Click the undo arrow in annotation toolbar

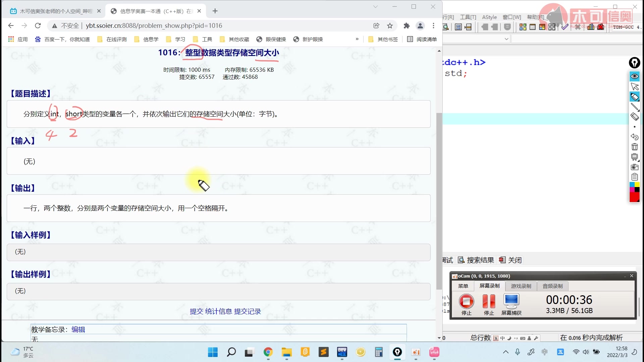point(635,137)
